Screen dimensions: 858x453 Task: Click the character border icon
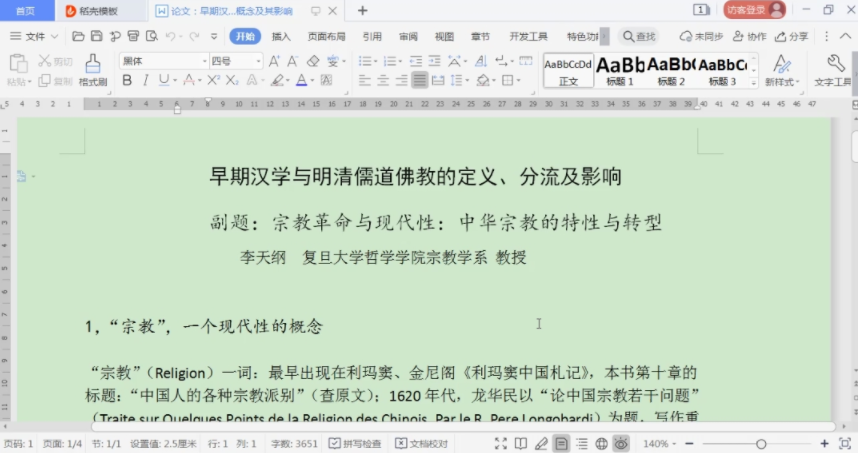[327, 80]
